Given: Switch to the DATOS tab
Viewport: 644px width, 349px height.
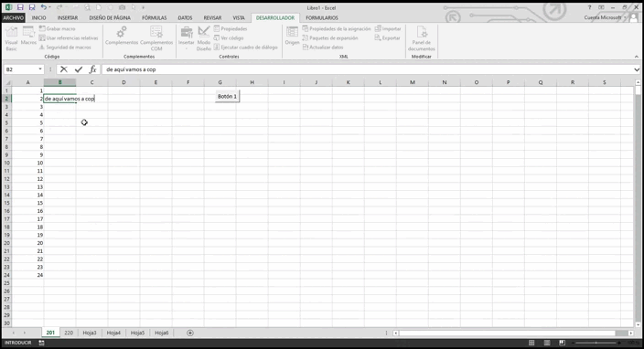Looking at the screenshot, I should click(185, 18).
